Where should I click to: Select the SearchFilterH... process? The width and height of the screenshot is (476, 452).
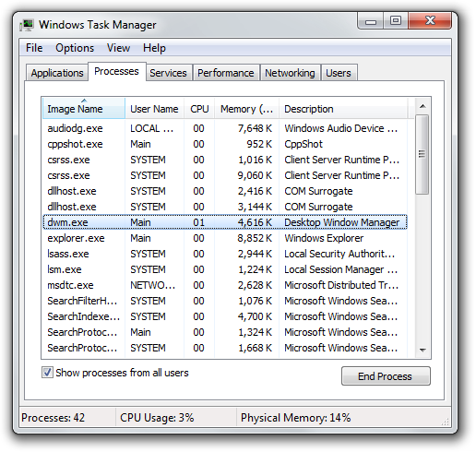pyautogui.click(x=225, y=301)
